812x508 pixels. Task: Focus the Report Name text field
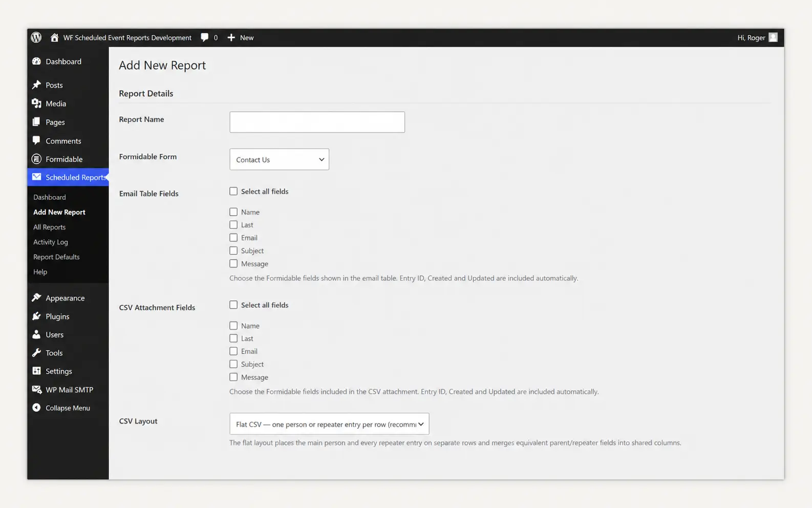[x=317, y=122]
